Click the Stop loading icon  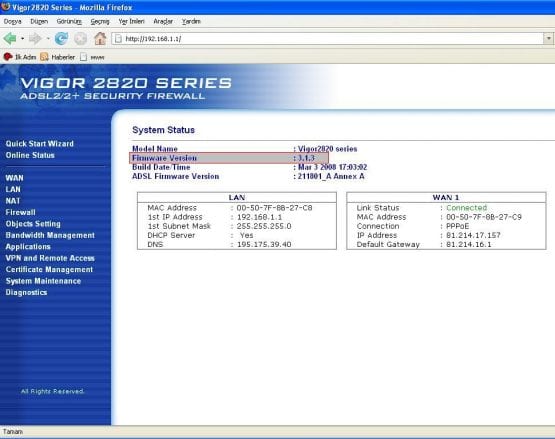pyautogui.click(x=80, y=38)
